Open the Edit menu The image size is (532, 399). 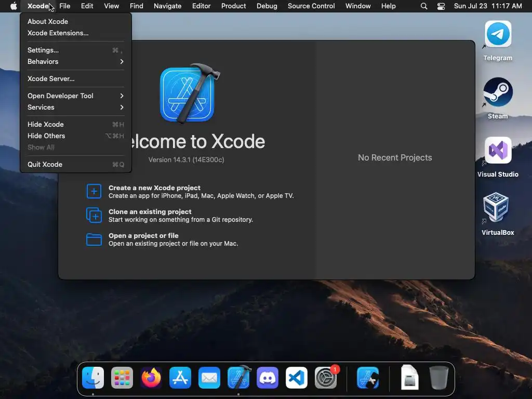coord(87,6)
